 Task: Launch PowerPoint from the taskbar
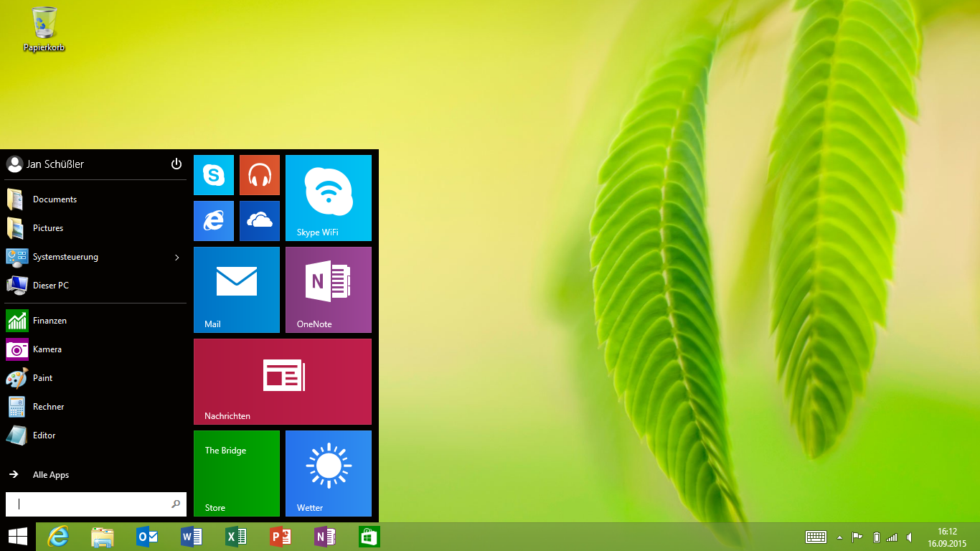coord(281,537)
